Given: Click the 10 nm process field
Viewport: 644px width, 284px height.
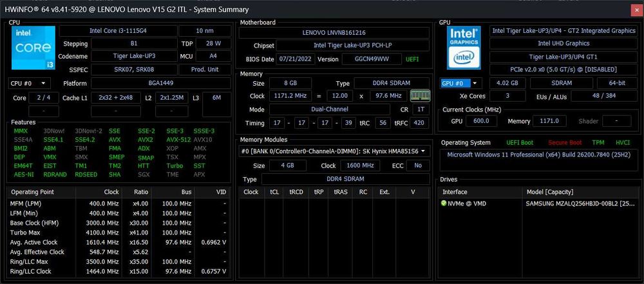Looking at the screenshot, I should pyautogui.click(x=205, y=31).
